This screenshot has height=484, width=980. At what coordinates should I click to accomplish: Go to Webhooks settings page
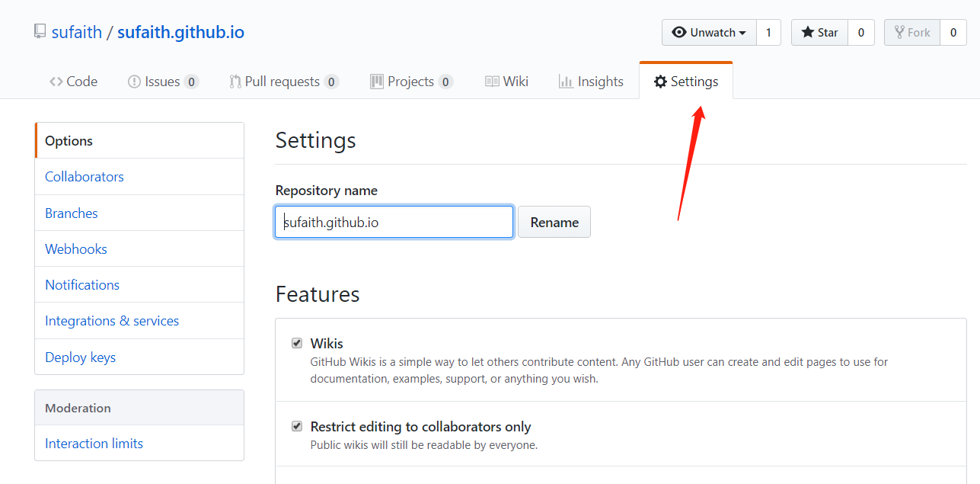point(76,249)
